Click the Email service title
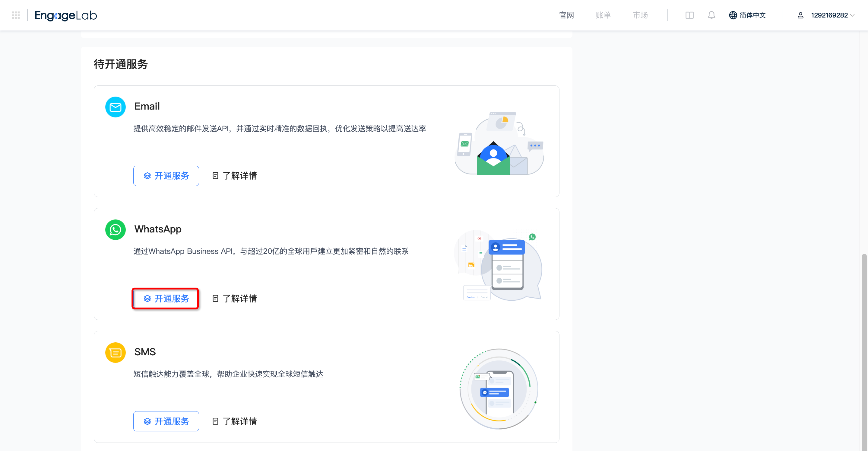Viewport: 868px width, 451px height. pyautogui.click(x=147, y=106)
